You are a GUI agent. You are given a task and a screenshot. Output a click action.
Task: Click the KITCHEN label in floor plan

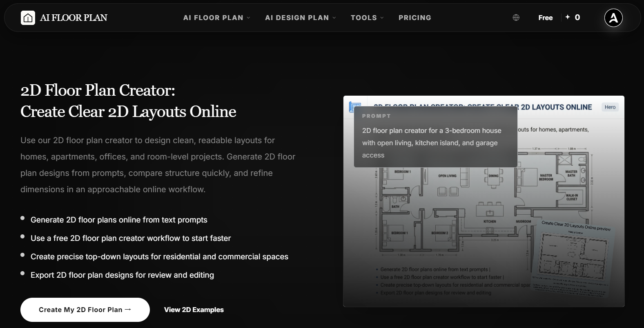coord(490,221)
